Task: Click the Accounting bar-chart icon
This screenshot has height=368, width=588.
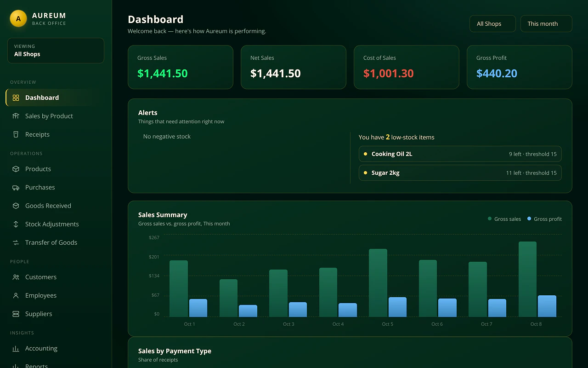Action: pyautogui.click(x=16, y=348)
